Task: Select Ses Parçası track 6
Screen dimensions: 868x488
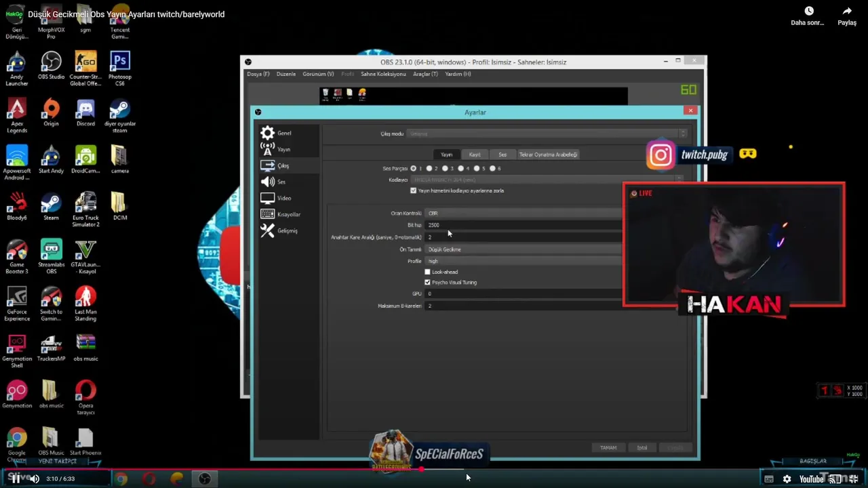Action: (x=493, y=168)
